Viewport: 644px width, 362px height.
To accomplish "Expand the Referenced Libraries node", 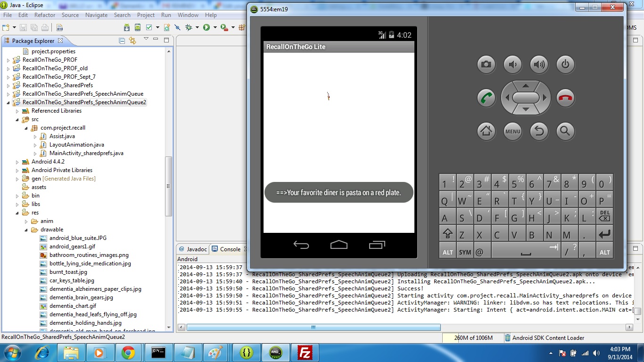I will pyautogui.click(x=17, y=111).
